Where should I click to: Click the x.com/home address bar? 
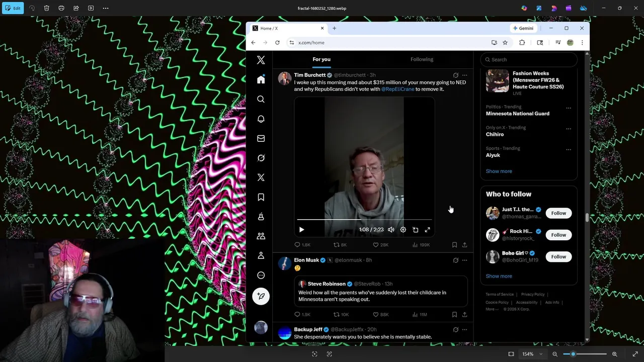(387, 43)
